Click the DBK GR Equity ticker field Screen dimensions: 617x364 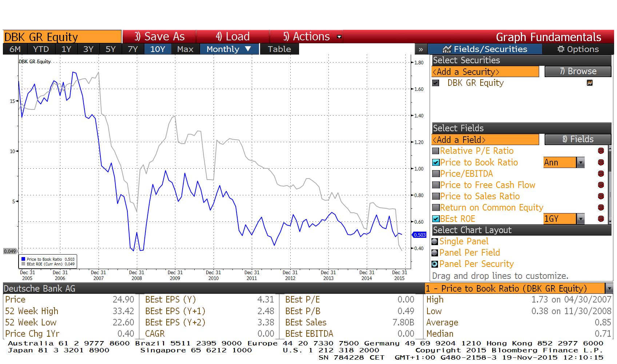pyautogui.click(x=62, y=37)
